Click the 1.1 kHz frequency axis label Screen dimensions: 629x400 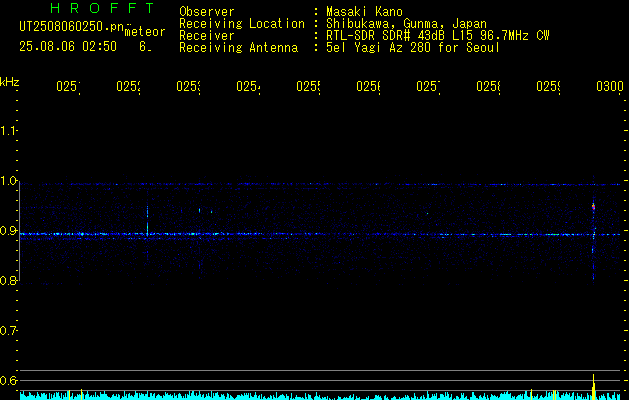[x=8, y=130]
